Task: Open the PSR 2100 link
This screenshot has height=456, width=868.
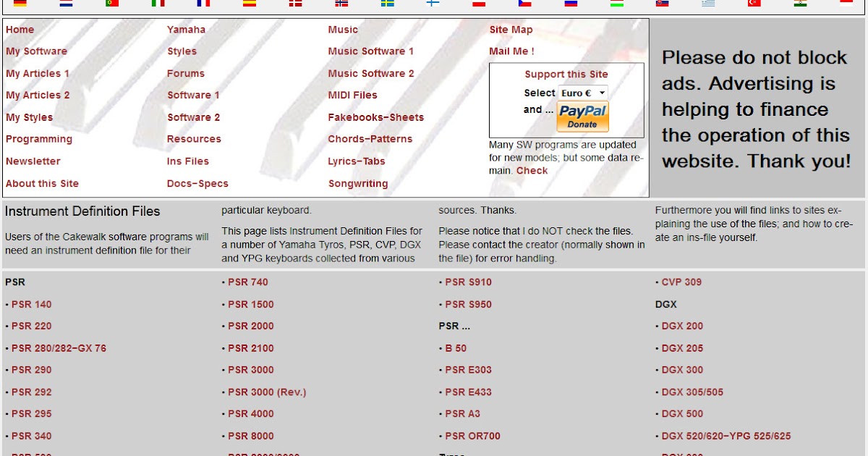Action: (x=251, y=348)
